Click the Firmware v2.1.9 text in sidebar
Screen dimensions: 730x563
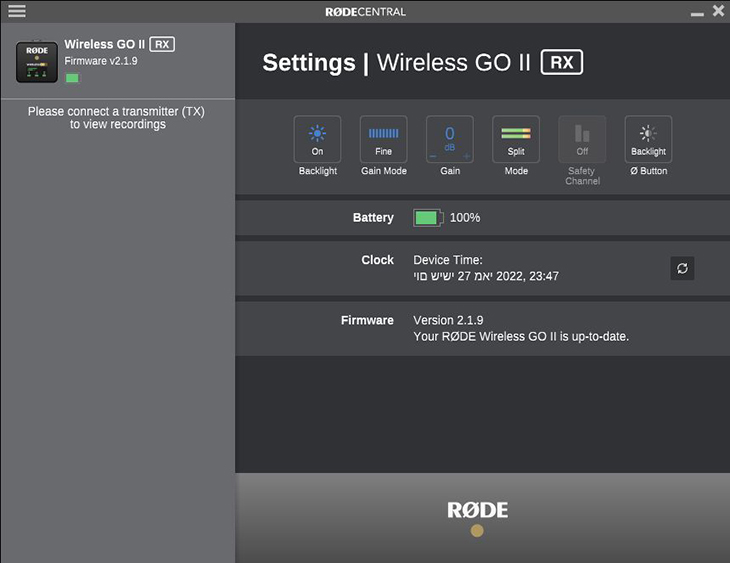point(101,61)
